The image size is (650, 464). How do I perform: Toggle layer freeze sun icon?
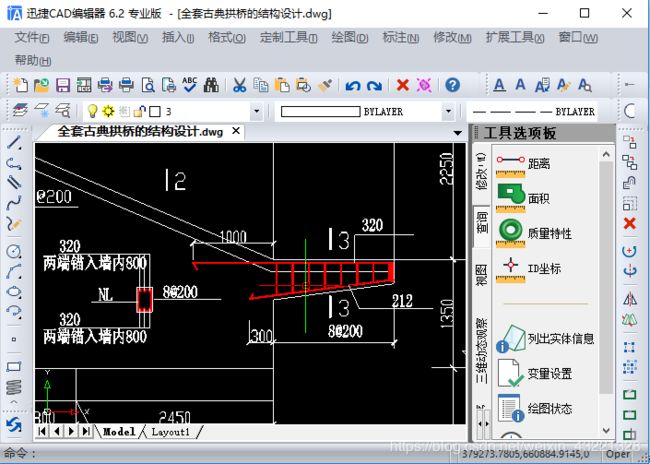pyautogui.click(x=108, y=111)
